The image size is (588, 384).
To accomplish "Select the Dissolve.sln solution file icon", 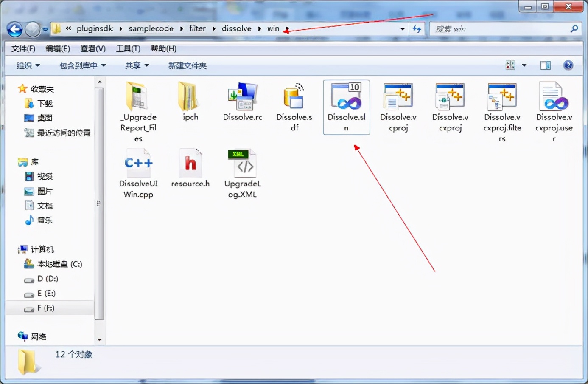I will (346, 96).
